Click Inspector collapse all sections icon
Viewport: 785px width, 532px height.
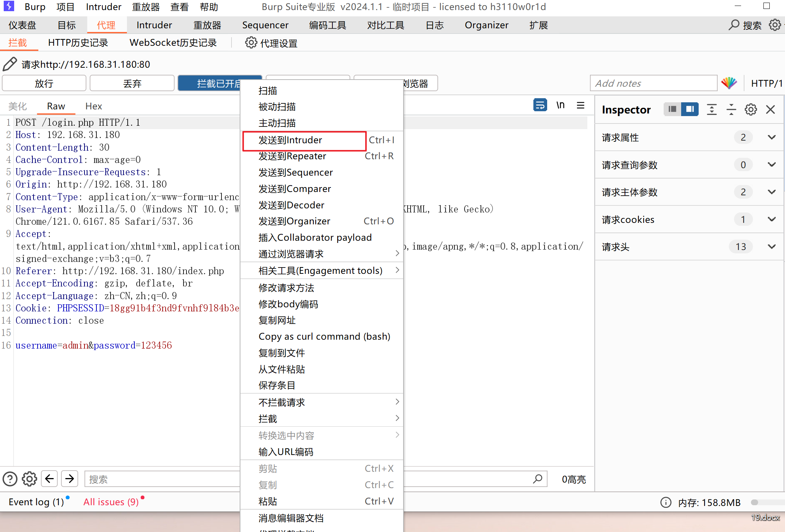coord(731,109)
